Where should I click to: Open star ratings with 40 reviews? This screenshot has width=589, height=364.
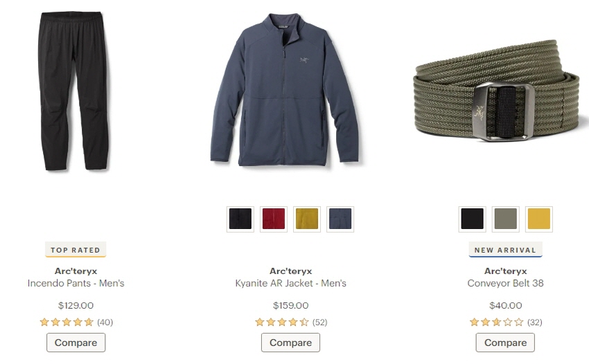76,322
